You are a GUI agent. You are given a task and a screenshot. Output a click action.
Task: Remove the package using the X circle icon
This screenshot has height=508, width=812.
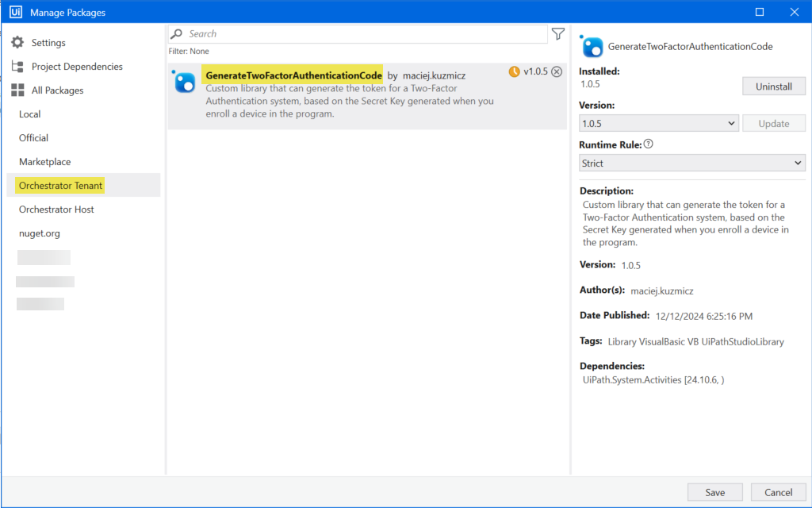(557, 71)
